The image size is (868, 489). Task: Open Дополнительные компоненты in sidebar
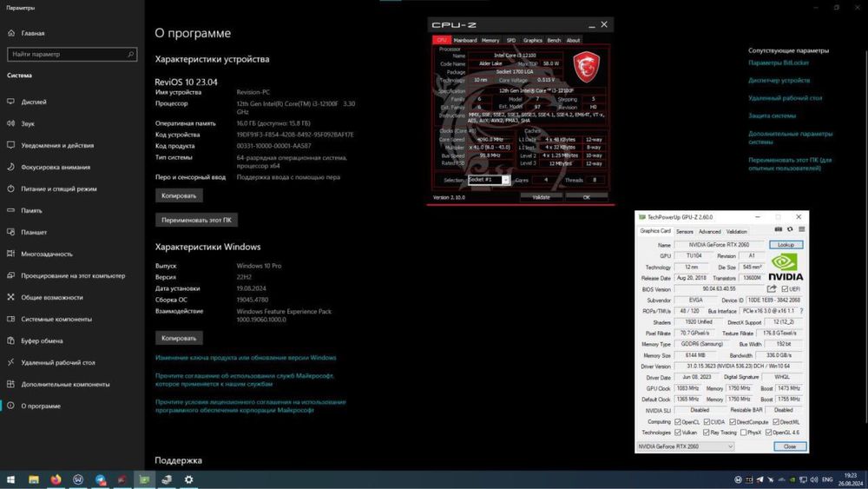click(x=65, y=384)
